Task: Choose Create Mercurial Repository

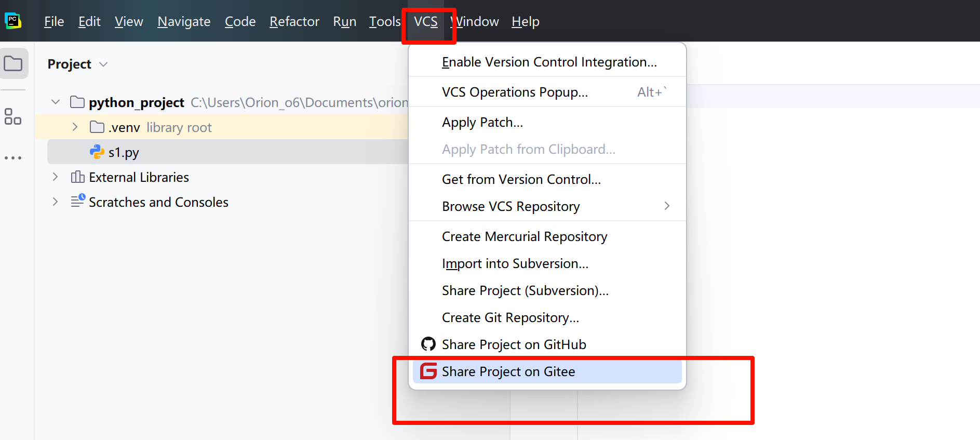Action: [x=547, y=236]
